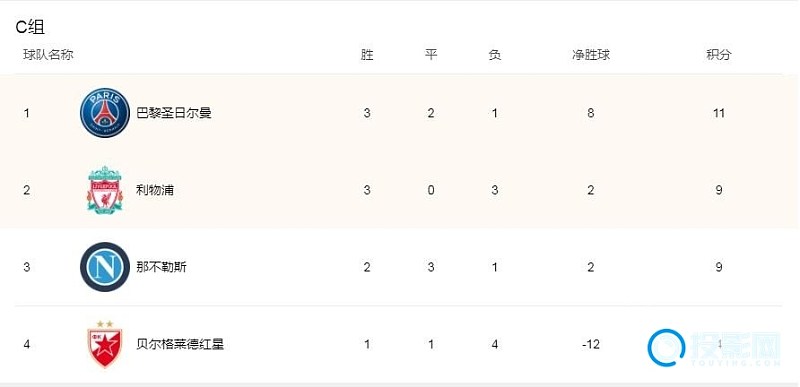Click Paris Saint-Germain's 11 points value
The height and width of the screenshot is (387, 800).
point(719,113)
